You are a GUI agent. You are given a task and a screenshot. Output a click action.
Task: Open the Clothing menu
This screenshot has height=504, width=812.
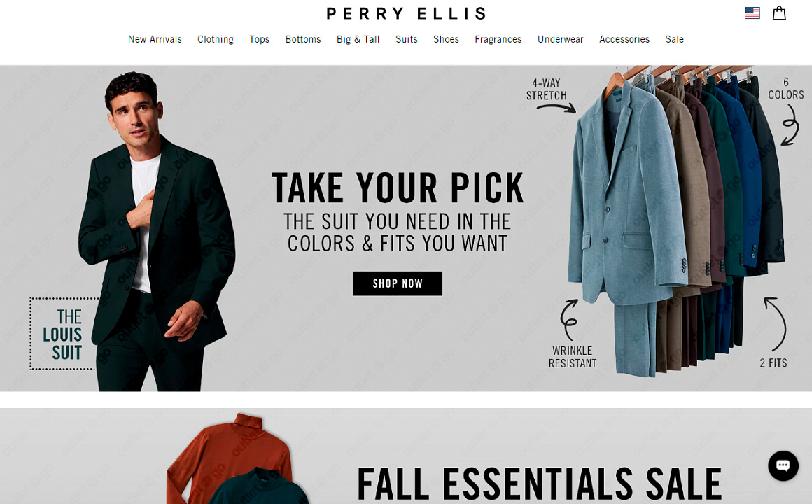(x=216, y=39)
